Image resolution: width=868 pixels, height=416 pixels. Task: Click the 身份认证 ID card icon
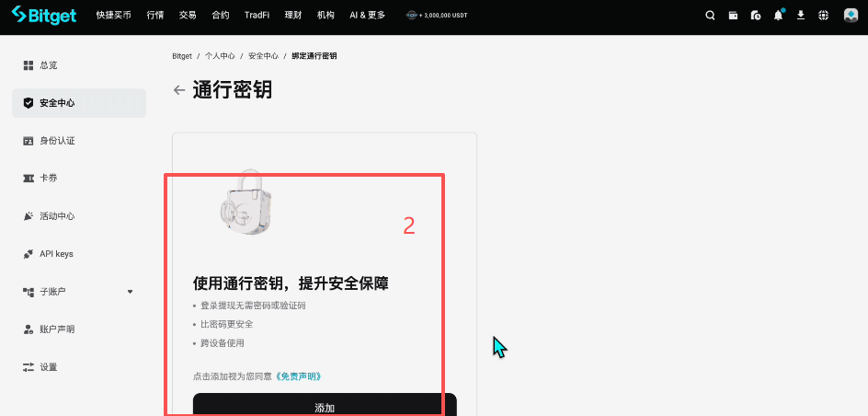tap(29, 141)
